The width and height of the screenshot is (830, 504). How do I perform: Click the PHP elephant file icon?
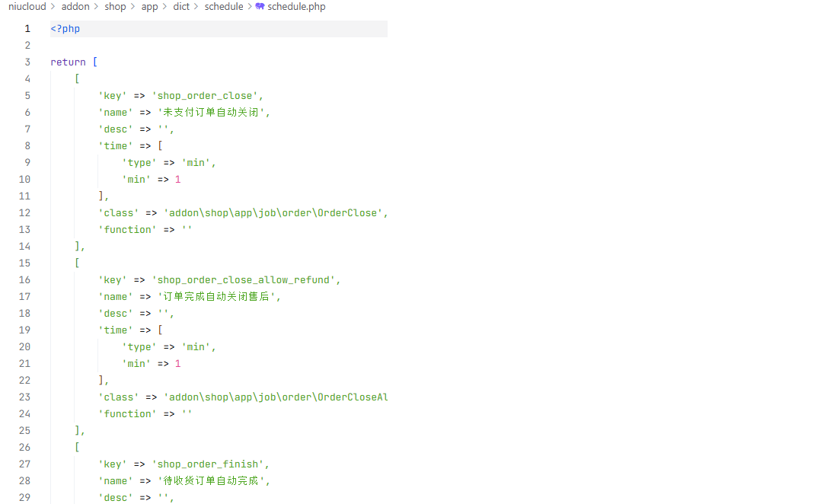260,6
